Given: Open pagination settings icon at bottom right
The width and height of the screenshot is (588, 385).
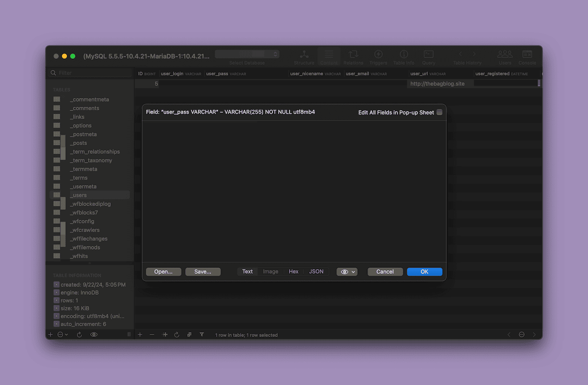Looking at the screenshot, I should point(521,335).
